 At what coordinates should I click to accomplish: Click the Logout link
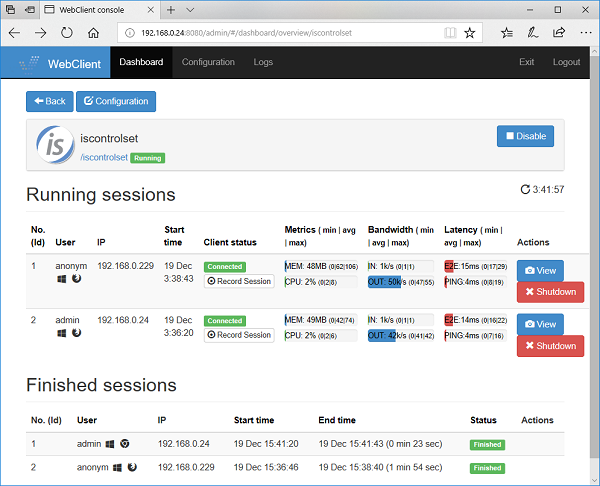click(x=566, y=62)
